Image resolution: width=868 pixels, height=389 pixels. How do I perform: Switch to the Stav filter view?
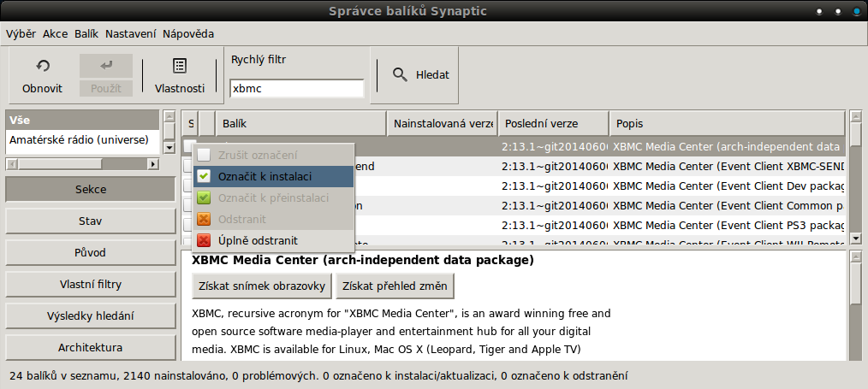pos(91,221)
